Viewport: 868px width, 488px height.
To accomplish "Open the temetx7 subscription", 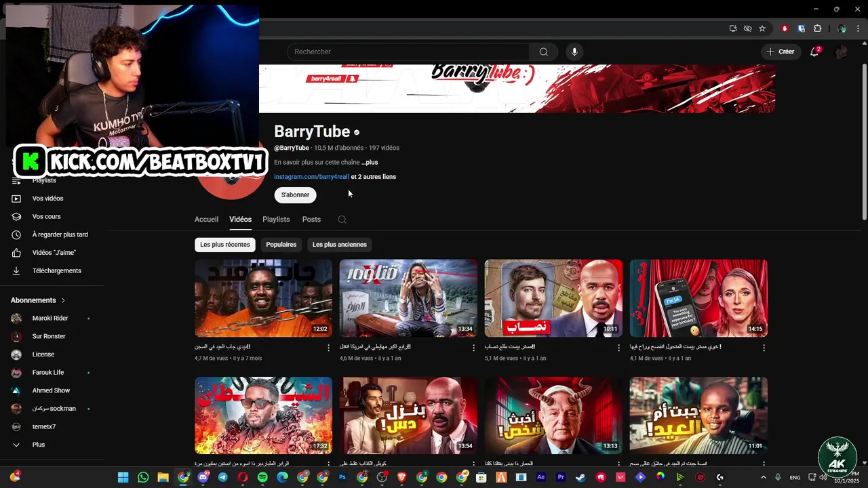I will 44,427.
